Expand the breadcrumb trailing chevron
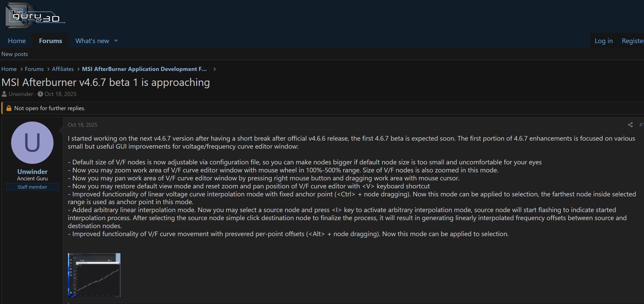The height and width of the screenshot is (304, 644). tap(214, 69)
